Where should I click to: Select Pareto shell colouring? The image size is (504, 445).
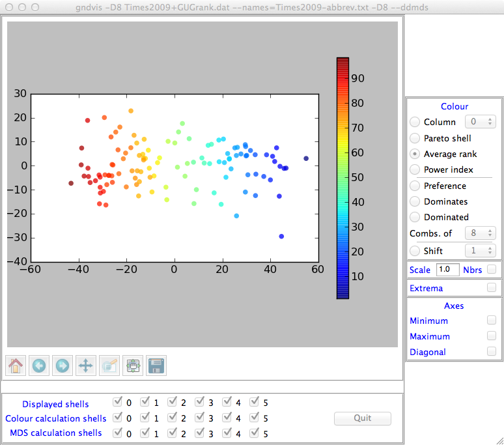point(415,138)
